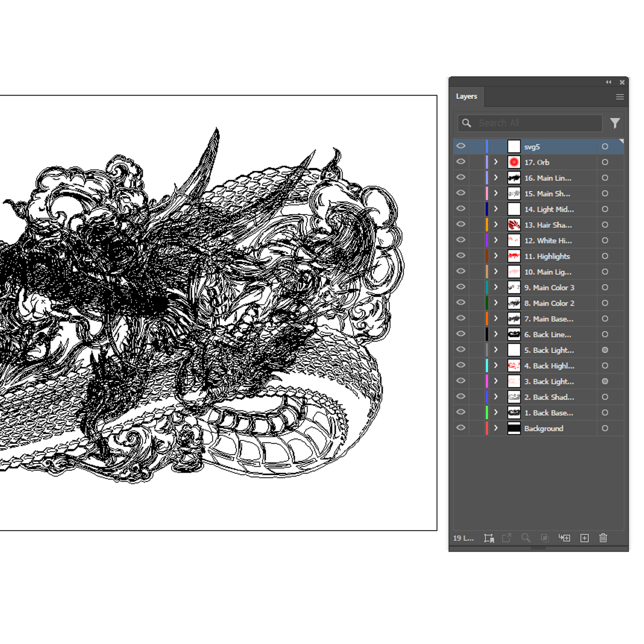Click the svg5 layer thumbnail
The width and height of the screenshot is (644, 644).
pyautogui.click(x=514, y=146)
